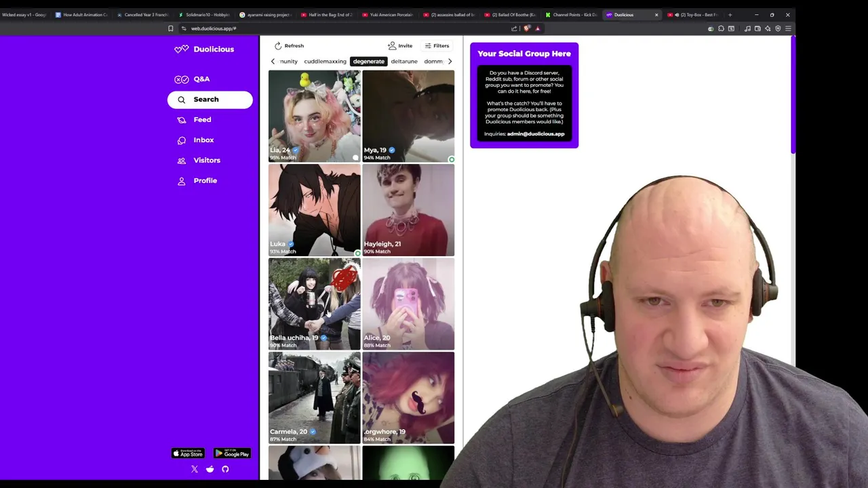Click the Brave Shields lion icon
The width and height of the screenshot is (868, 488).
coord(527,28)
